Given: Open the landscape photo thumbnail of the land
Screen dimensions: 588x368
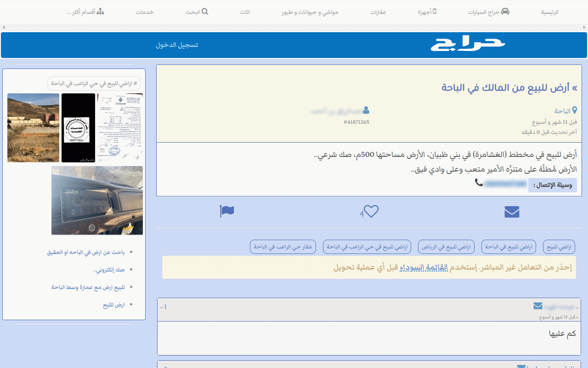Looking at the screenshot, I should [33, 127].
